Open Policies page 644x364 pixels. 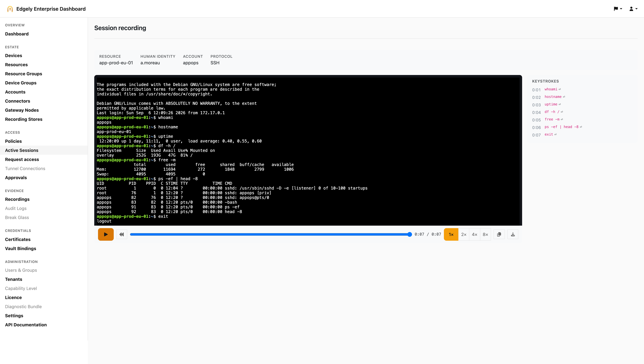tap(13, 141)
